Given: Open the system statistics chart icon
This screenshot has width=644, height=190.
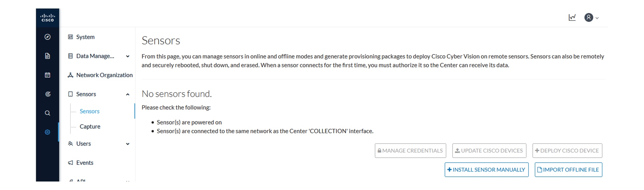Looking at the screenshot, I should click(x=572, y=17).
